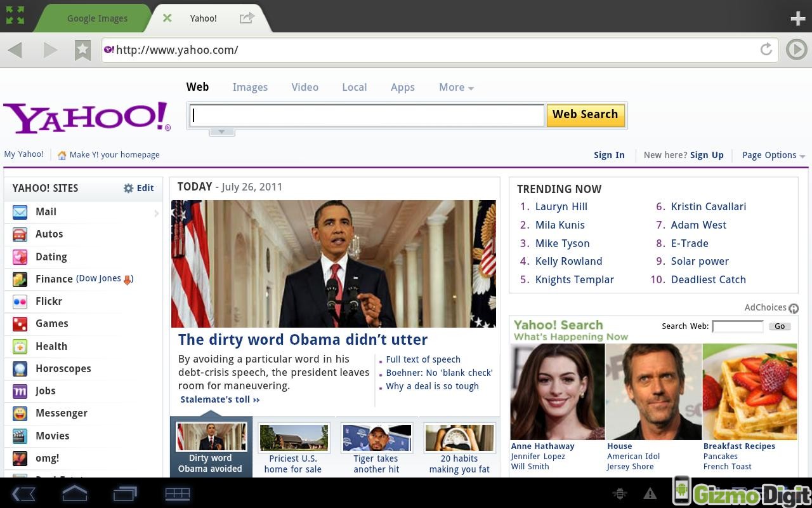This screenshot has width=812, height=508.
Task: Open Mail icon in Yahoo! Sites
Action: (20, 212)
